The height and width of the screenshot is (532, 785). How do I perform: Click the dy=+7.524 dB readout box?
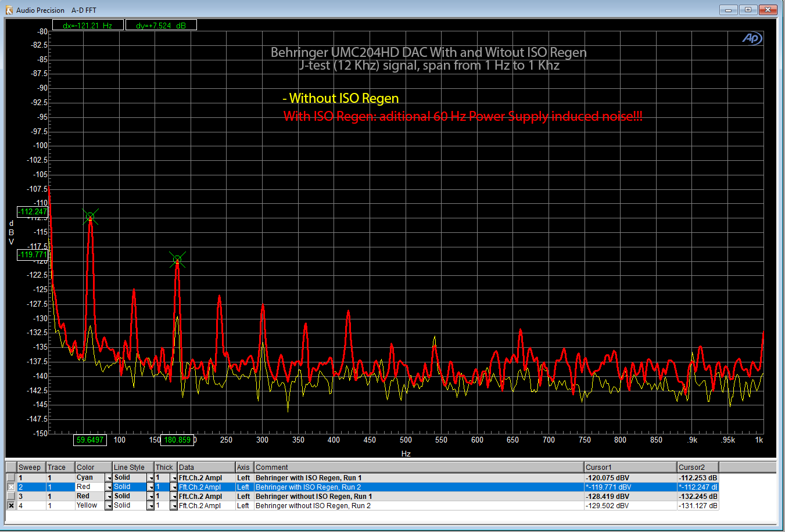coord(161,25)
